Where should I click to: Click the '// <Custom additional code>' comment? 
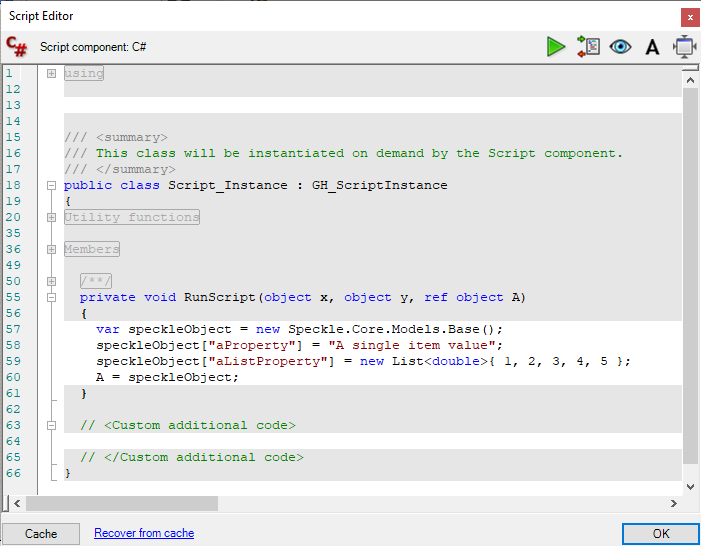(x=188, y=426)
